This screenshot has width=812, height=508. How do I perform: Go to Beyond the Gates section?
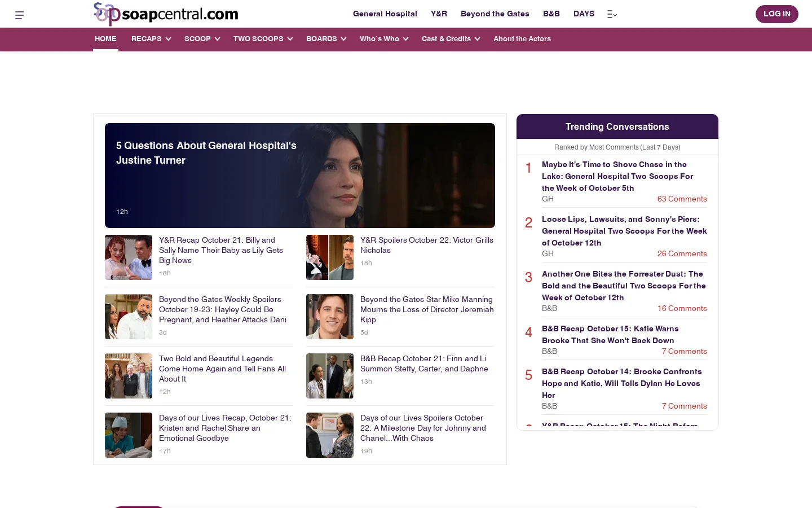(x=495, y=14)
